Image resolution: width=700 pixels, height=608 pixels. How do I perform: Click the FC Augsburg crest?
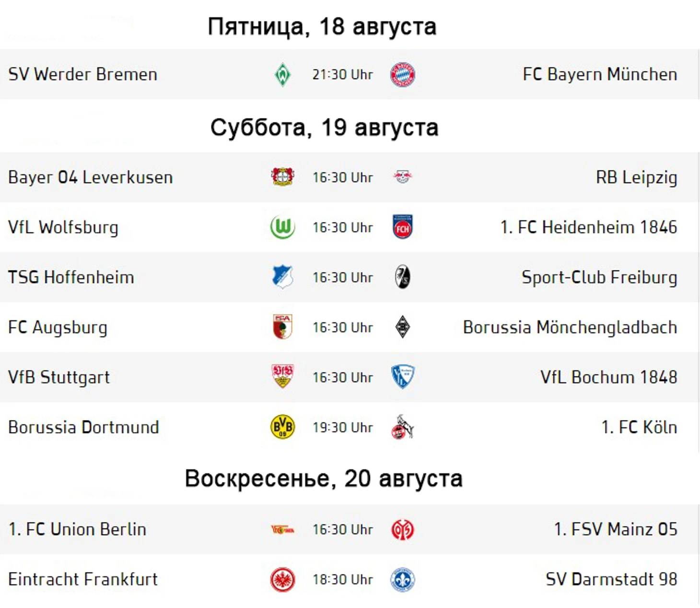pos(282,327)
